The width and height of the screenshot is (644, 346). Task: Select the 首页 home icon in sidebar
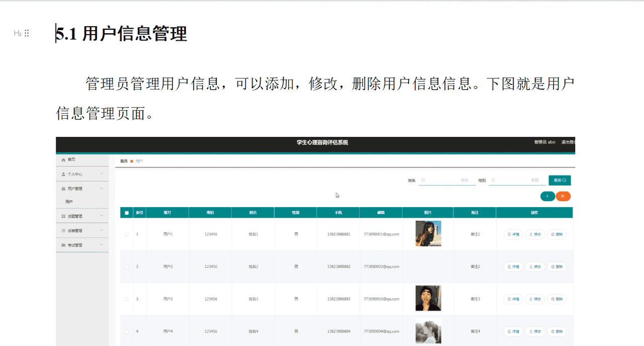[x=63, y=160]
